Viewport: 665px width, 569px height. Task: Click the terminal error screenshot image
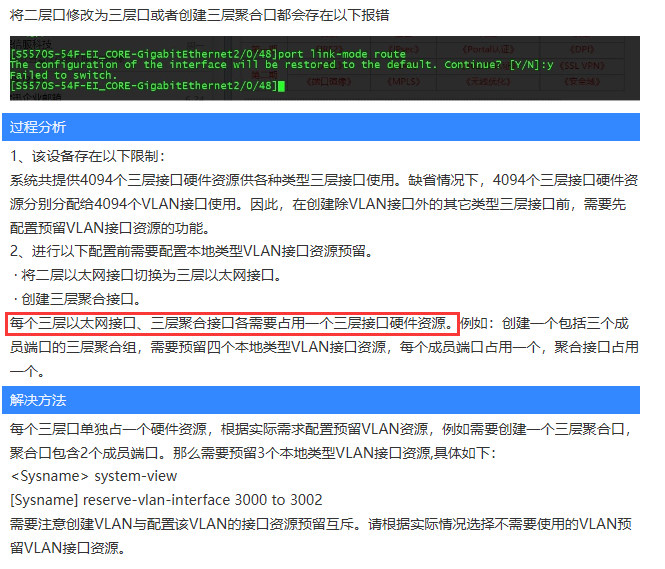(325, 68)
